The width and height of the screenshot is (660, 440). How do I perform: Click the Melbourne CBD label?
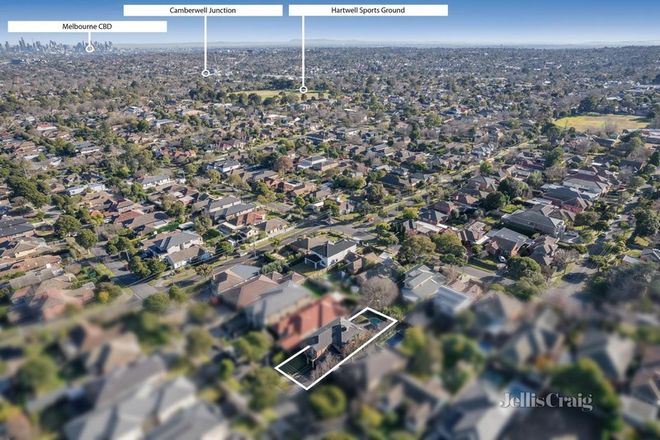pos(87,27)
